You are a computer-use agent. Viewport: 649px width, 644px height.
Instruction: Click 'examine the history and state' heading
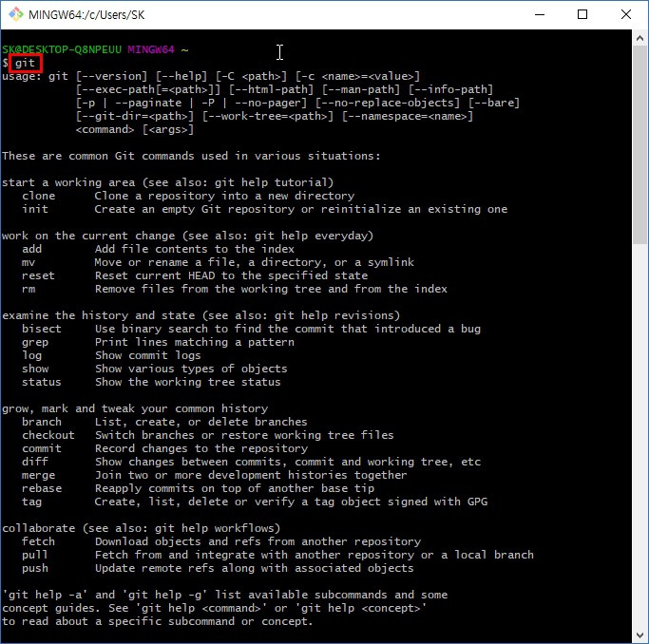point(201,315)
